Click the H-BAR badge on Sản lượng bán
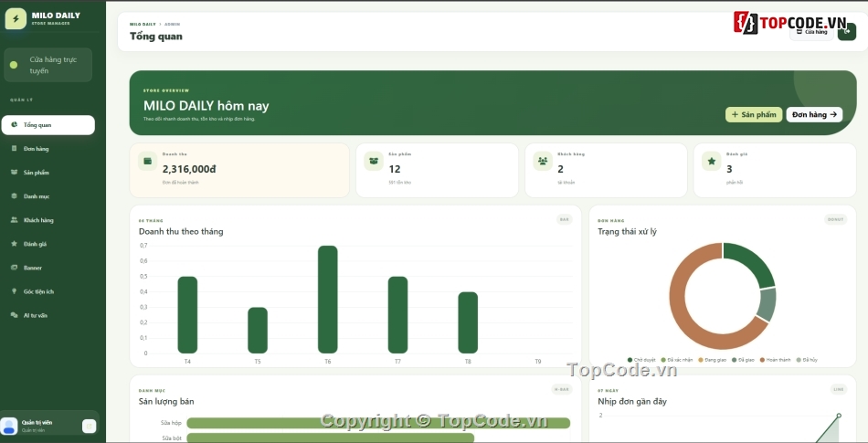This screenshot has width=868, height=443. (561, 389)
